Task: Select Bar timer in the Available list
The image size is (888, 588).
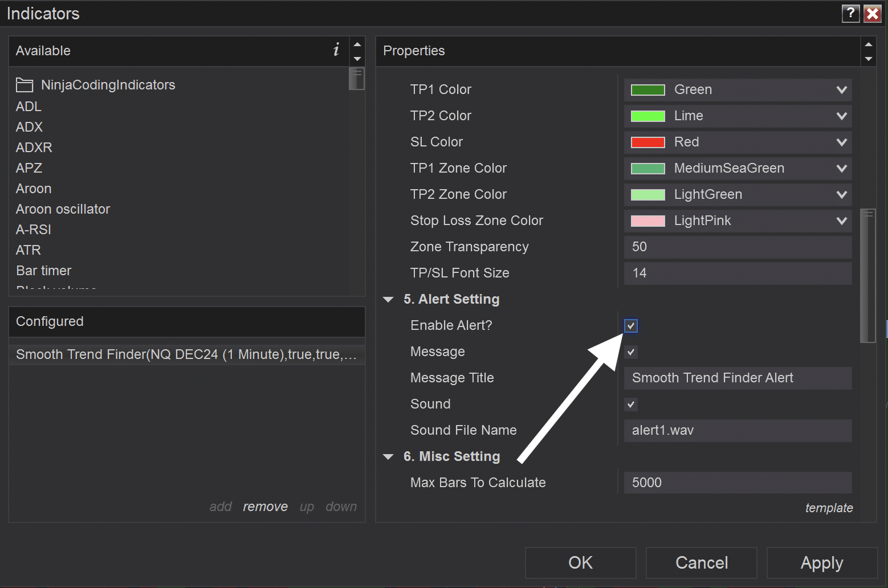Action: tap(44, 271)
